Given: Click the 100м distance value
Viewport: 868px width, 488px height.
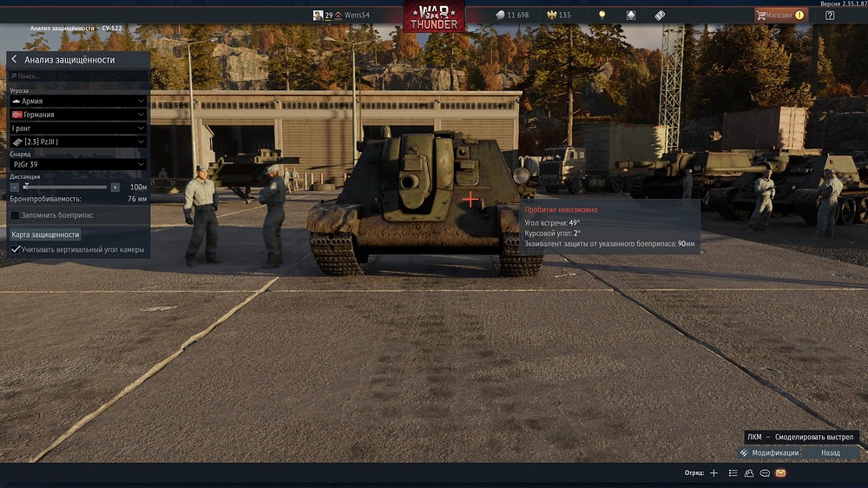Looking at the screenshot, I should (138, 188).
